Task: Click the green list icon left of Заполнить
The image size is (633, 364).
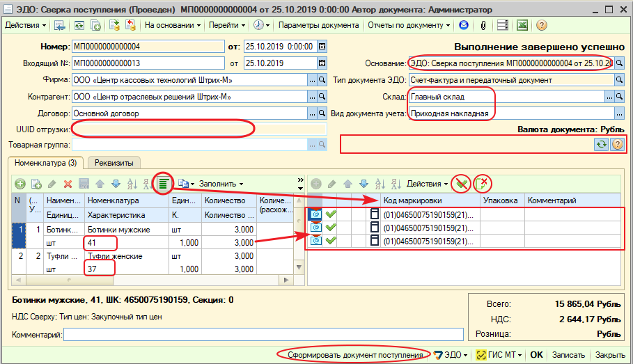Action: click(164, 184)
